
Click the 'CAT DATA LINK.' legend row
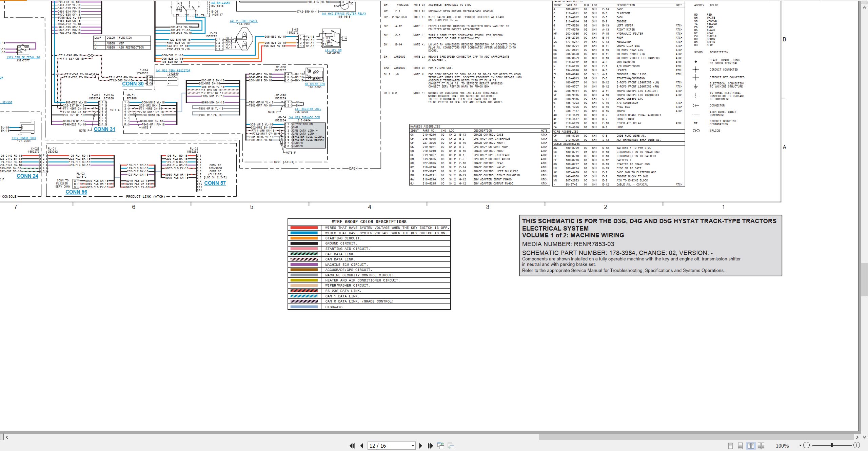tap(369, 254)
